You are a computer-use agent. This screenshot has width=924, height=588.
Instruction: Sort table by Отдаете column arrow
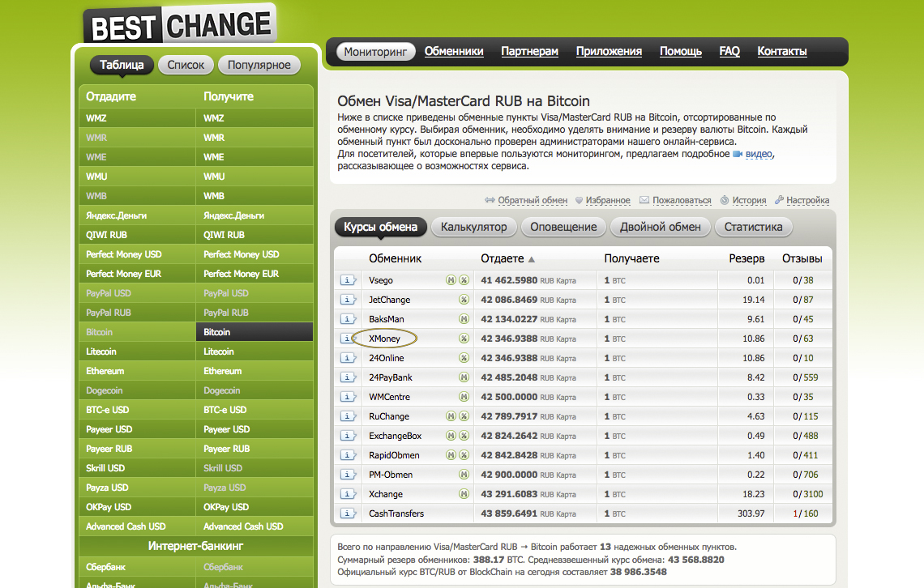(x=532, y=260)
